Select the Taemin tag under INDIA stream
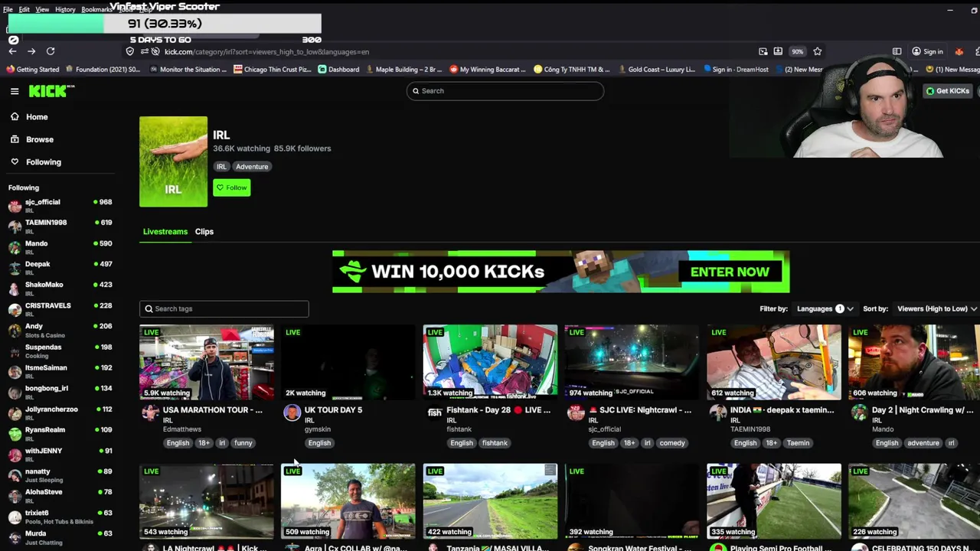The height and width of the screenshot is (551, 980). (x=798, y=443)
